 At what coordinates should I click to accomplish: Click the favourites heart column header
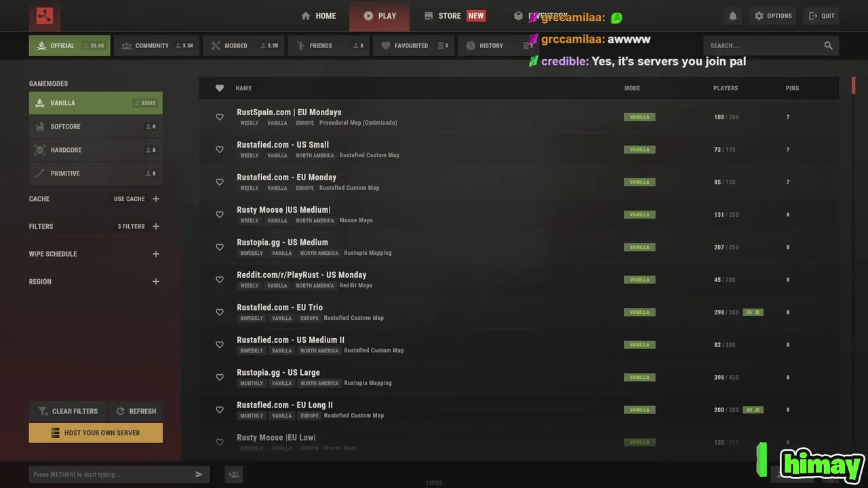(x=219, y=88)
